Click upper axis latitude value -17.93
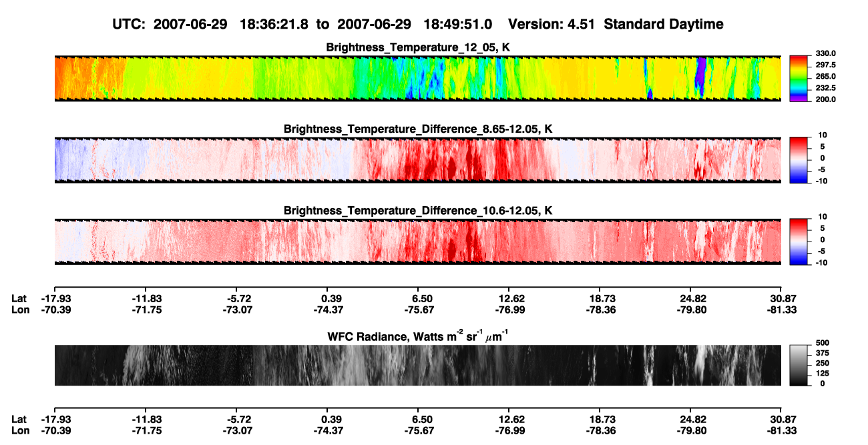The width and height of the screenshot is (868, 445). (55, 298)
